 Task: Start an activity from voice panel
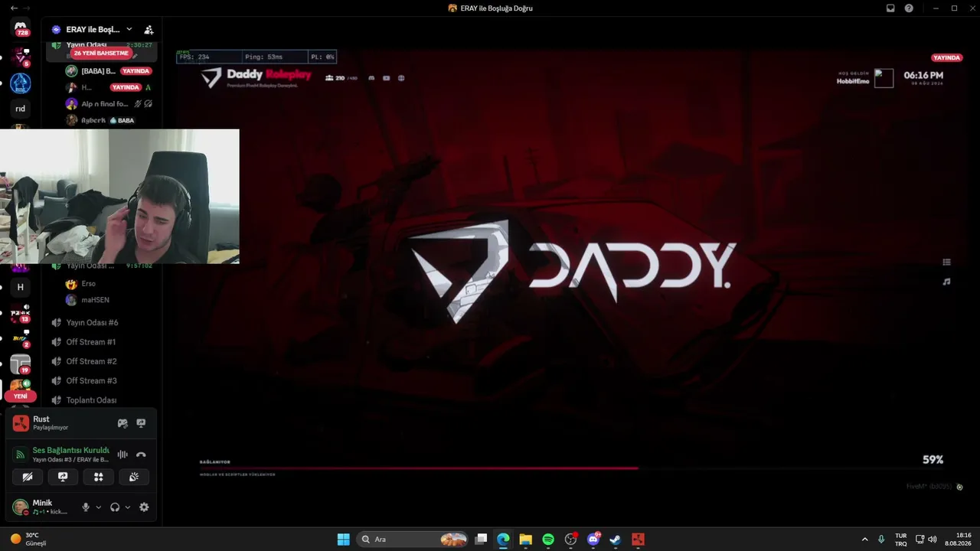tap(98, 477)
